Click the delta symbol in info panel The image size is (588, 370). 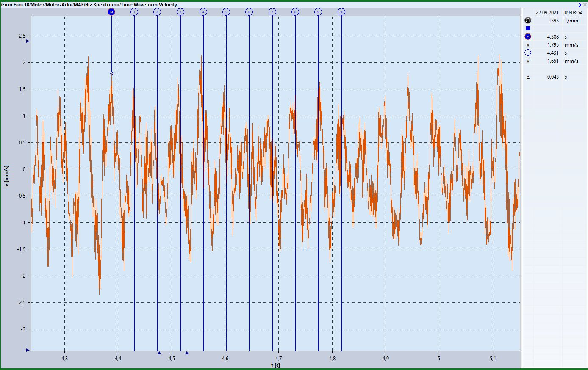click(528, 77)
